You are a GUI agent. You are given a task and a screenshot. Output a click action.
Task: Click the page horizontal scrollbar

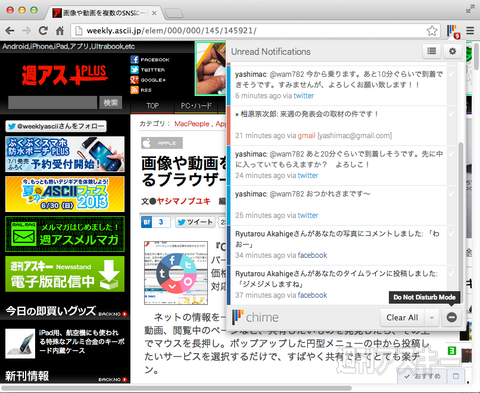tap(177, 388)
